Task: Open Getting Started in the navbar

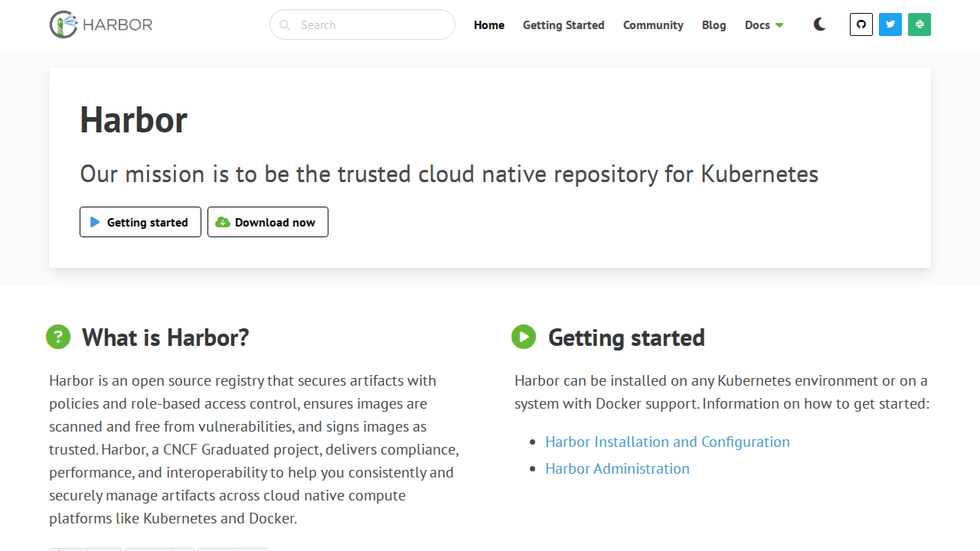Action: (x=563, y=25)
